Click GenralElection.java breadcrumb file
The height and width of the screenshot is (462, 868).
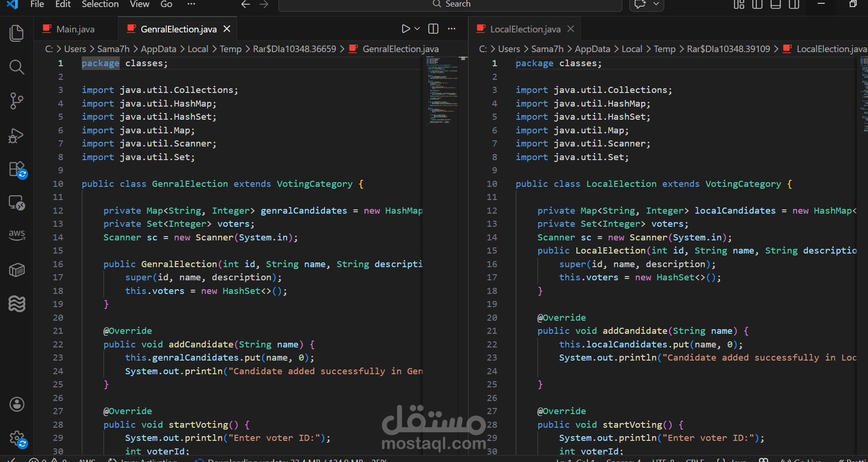tap(400, 49)
